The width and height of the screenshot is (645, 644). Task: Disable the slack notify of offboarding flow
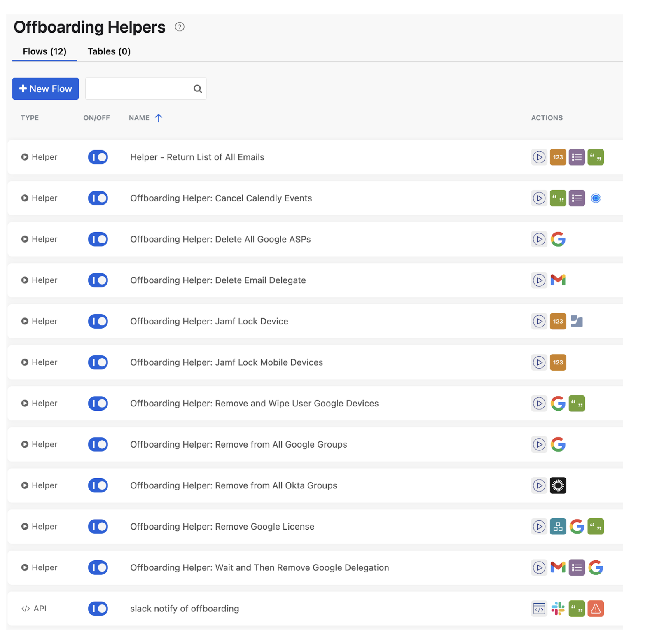coord(98,608)
